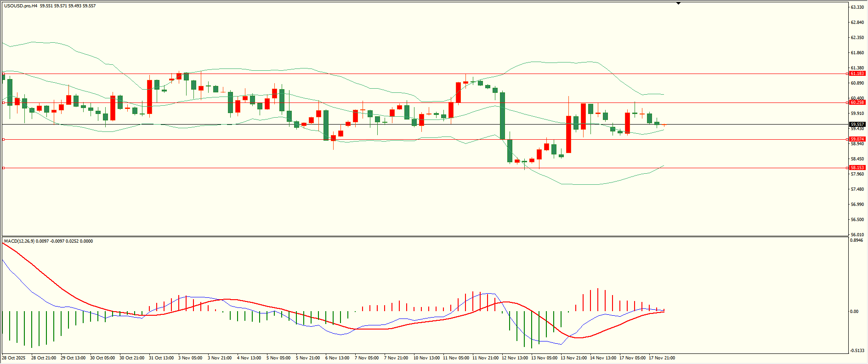
Task: Click the red 58.153 price tag
Action: coord(857,168)
